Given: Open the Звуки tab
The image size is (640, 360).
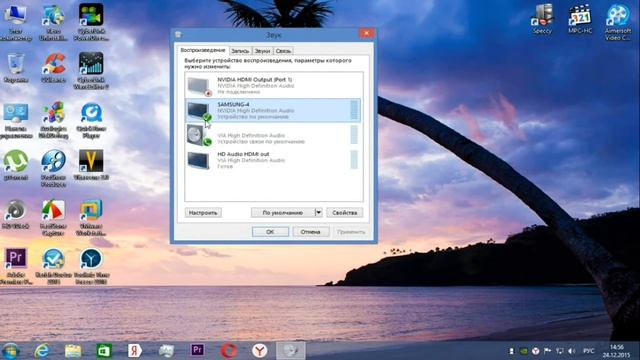Looking at the screenshot, I should (262, 51).
